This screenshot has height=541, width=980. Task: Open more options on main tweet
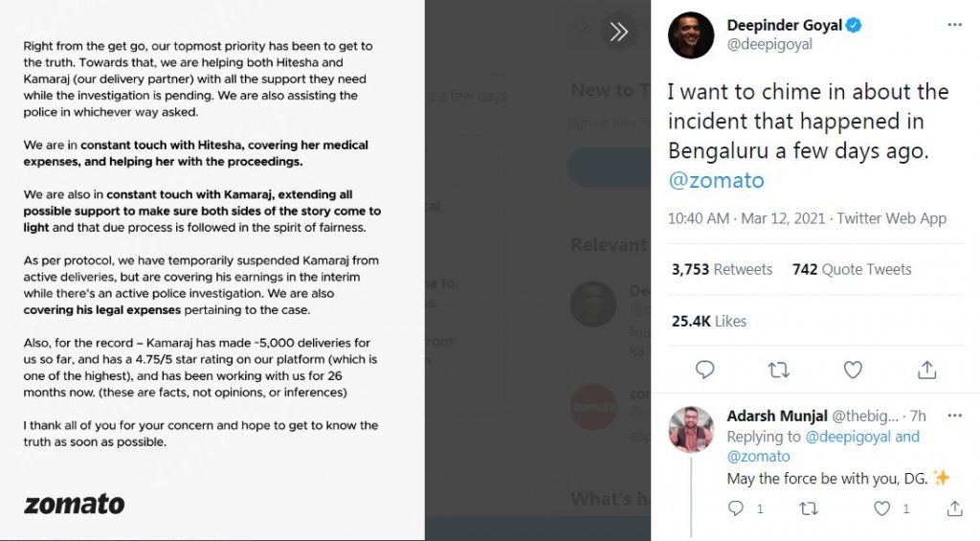point(954,25)
